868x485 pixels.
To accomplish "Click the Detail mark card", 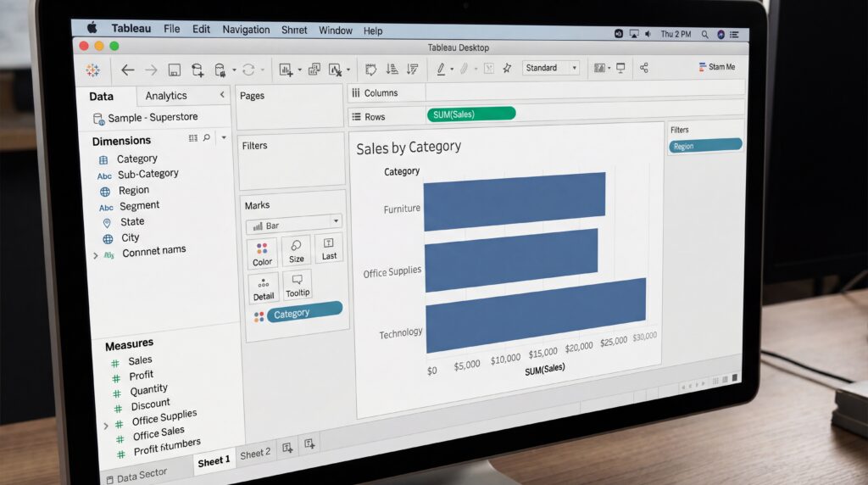I will point(264,288).
